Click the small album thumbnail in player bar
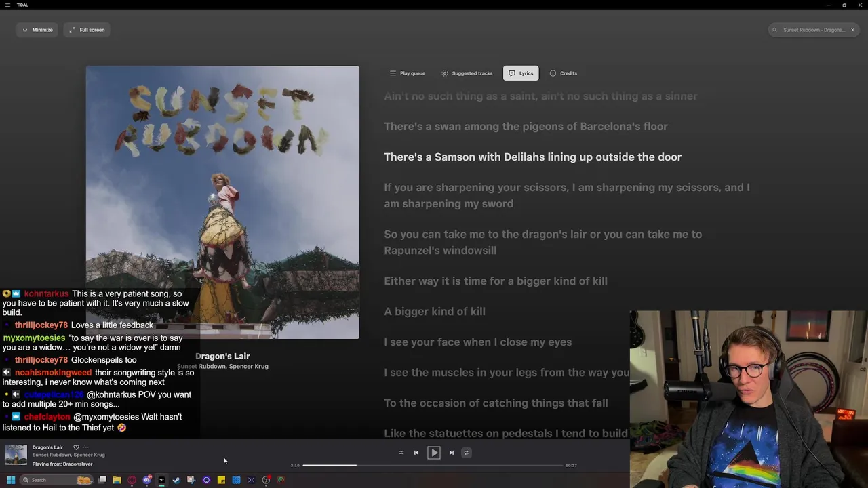The image size is (868, 488). (x=16, y=455)
